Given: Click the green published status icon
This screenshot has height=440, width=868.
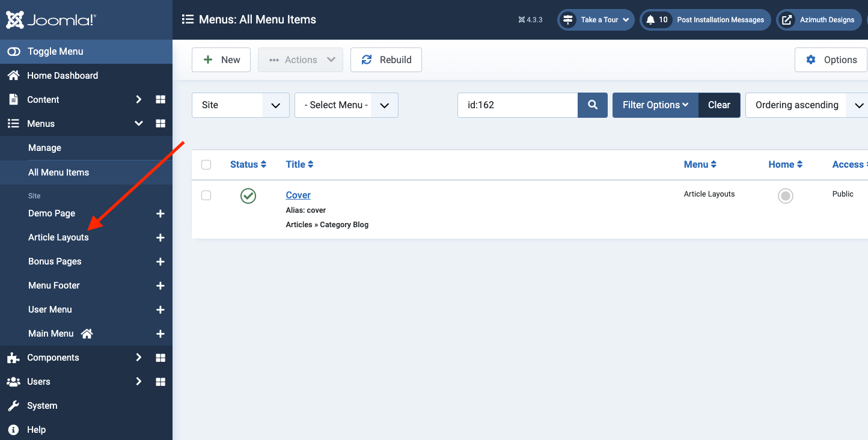Looking at the screenshot, I should point(248,195).
